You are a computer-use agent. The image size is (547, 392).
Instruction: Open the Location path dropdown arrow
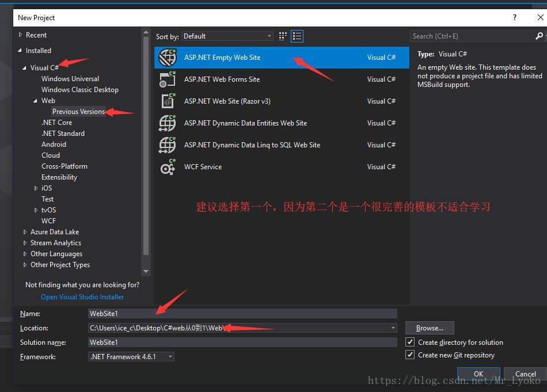coord(393,328)
